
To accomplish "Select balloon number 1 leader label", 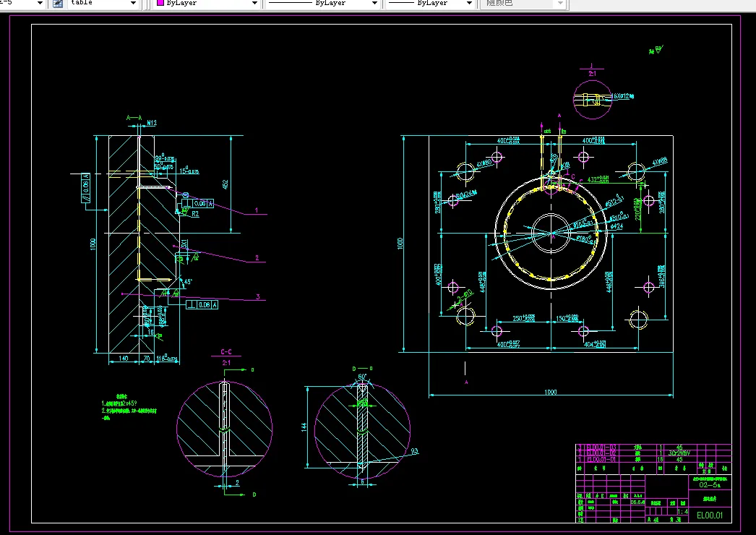I will click(x=257, y=210).
